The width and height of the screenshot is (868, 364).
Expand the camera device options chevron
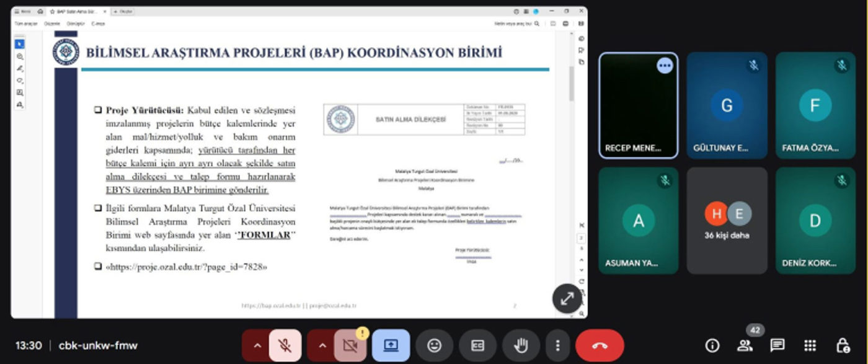tap(322, 345)
